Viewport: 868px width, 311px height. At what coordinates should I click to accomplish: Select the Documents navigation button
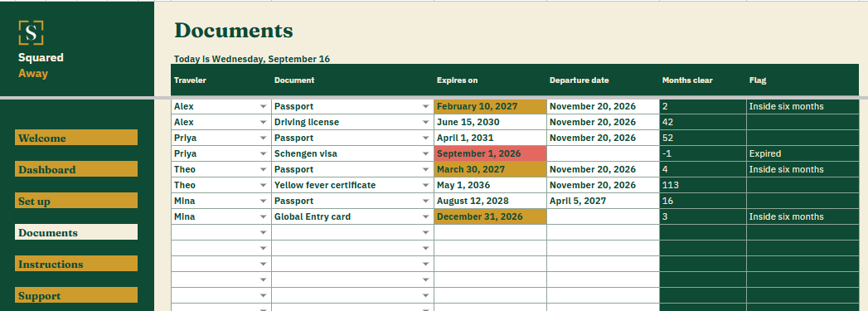coord(76,232)
